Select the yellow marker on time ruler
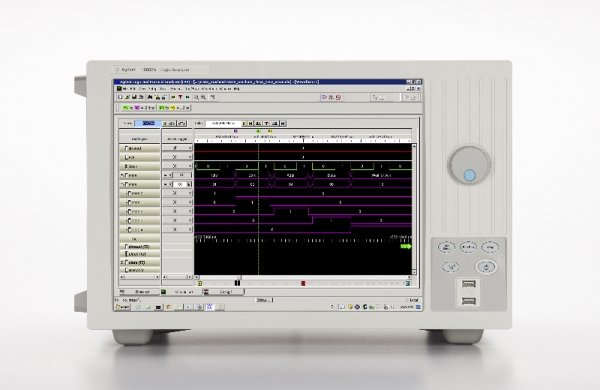This screenshot has width=600, height=390. point(270,131)
